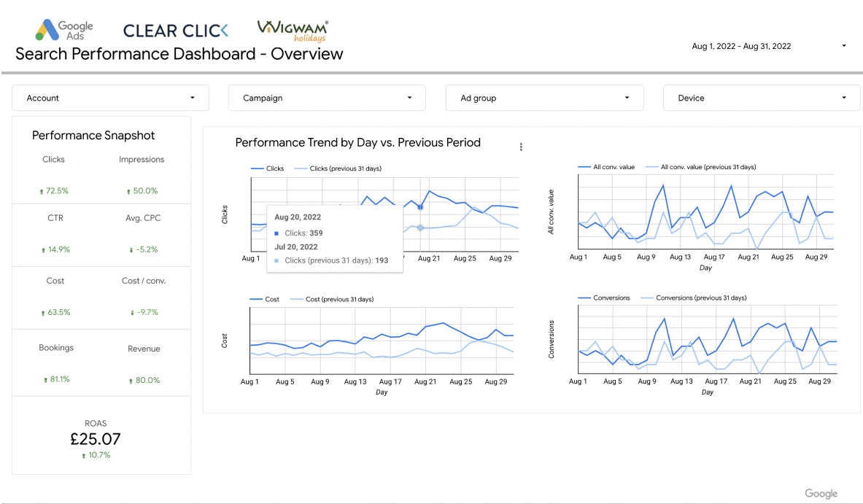This screenshot has height=504, width=863.
Task: Click the Google Ads logo
Action: click(63, 31)
